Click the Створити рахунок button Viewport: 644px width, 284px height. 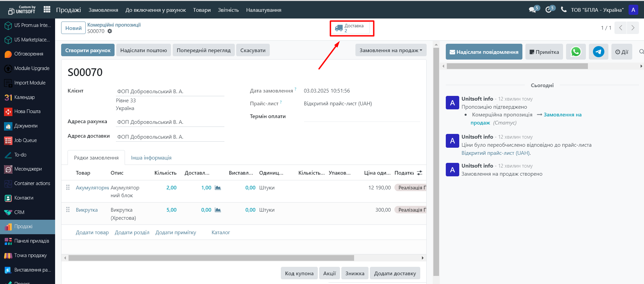[88, 50]
